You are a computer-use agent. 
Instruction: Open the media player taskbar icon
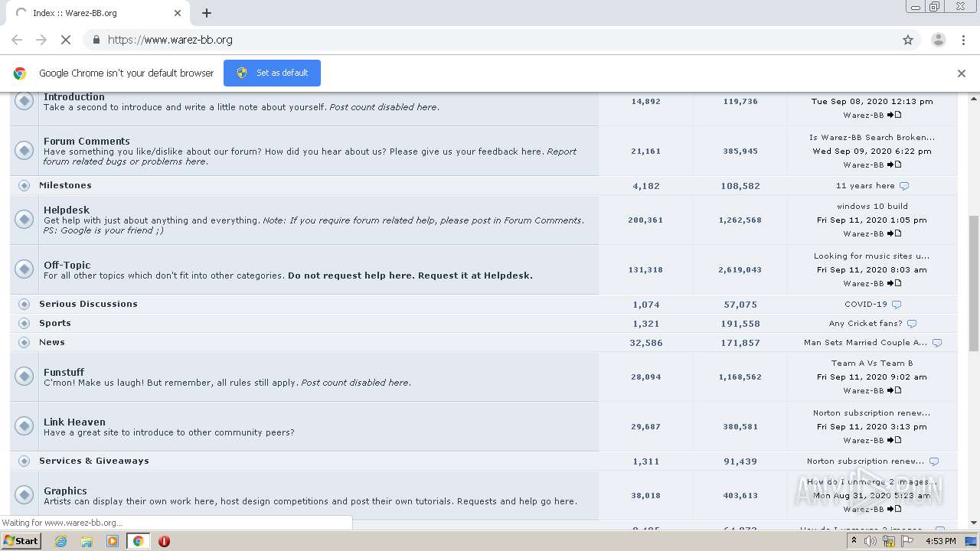(113, 541)
